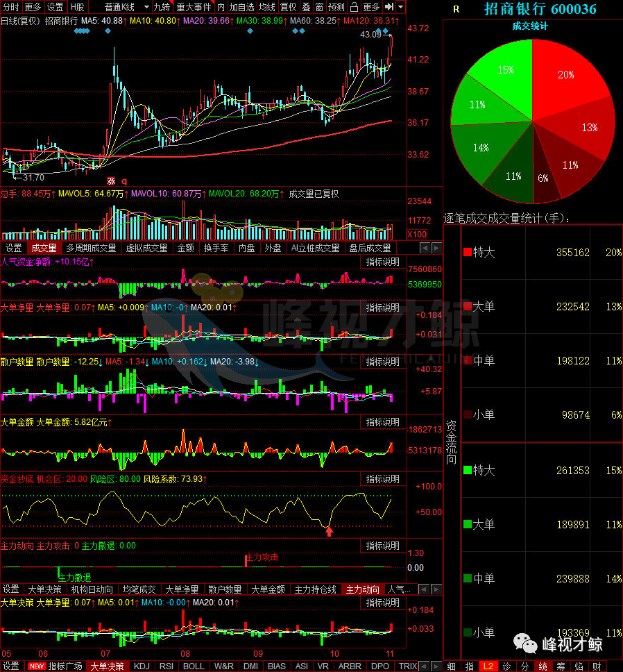The image size is (623, 672).
Task: Select the 筹 chip distribution tab
Action: 561,666
